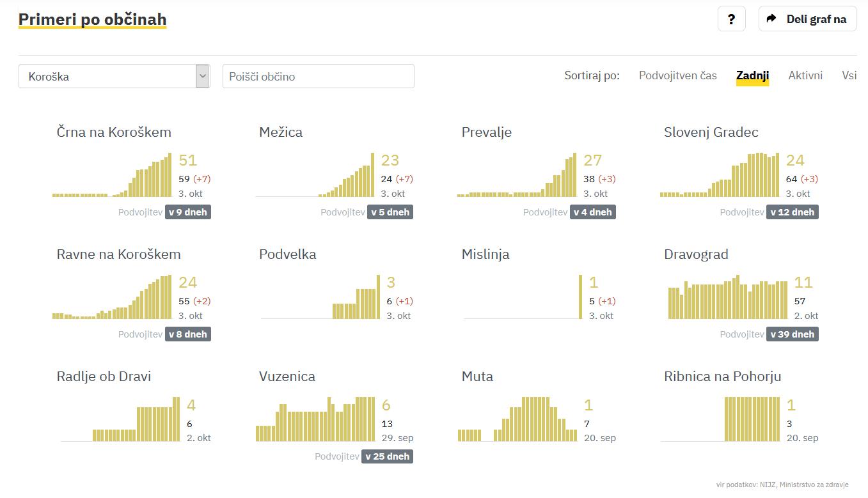Click the Slovenj Gradec chart
Image resolution: width=868 pixels, height=498 pixels.
click(x=720, y=176)
